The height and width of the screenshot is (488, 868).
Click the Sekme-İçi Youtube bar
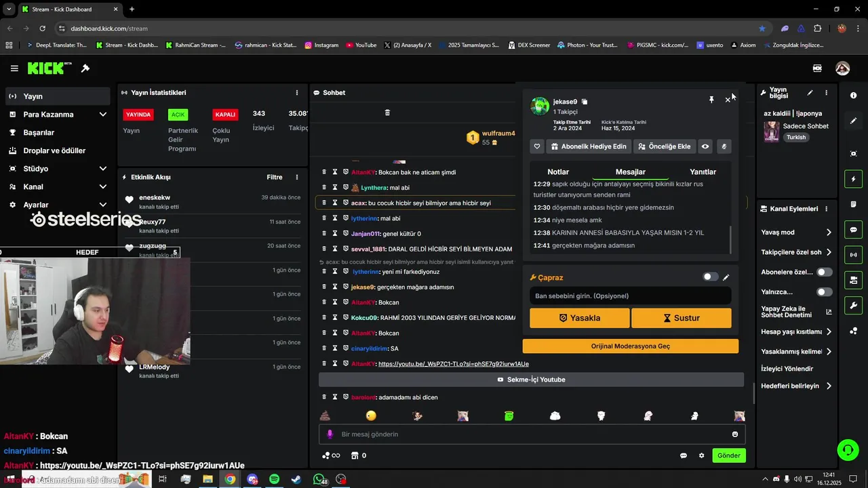[531, 380]
